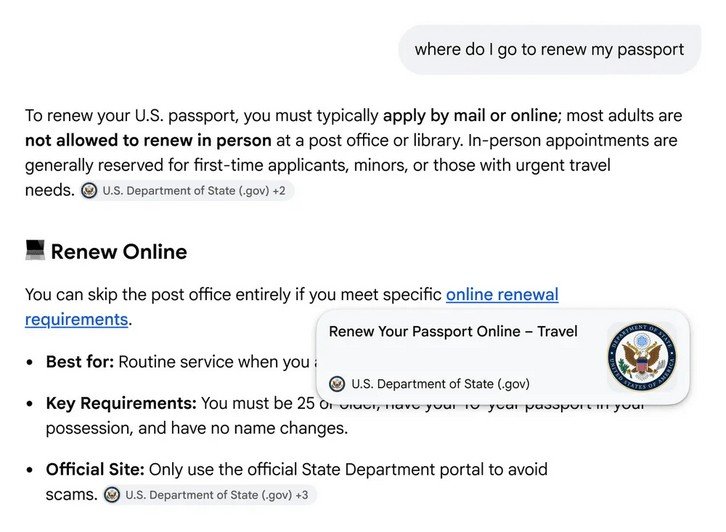The width and height of the screenshot is (726, 532).
Task: Click the laptop emoji beside Renew Online
Action: [35, 250]
